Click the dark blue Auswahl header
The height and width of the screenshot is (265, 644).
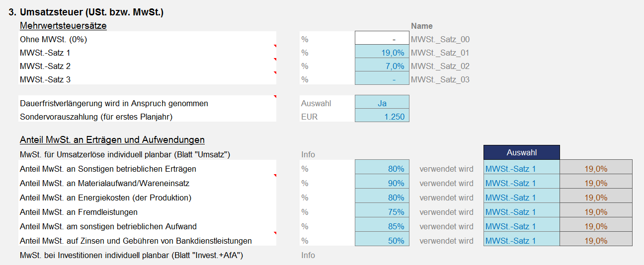[521, 153]
